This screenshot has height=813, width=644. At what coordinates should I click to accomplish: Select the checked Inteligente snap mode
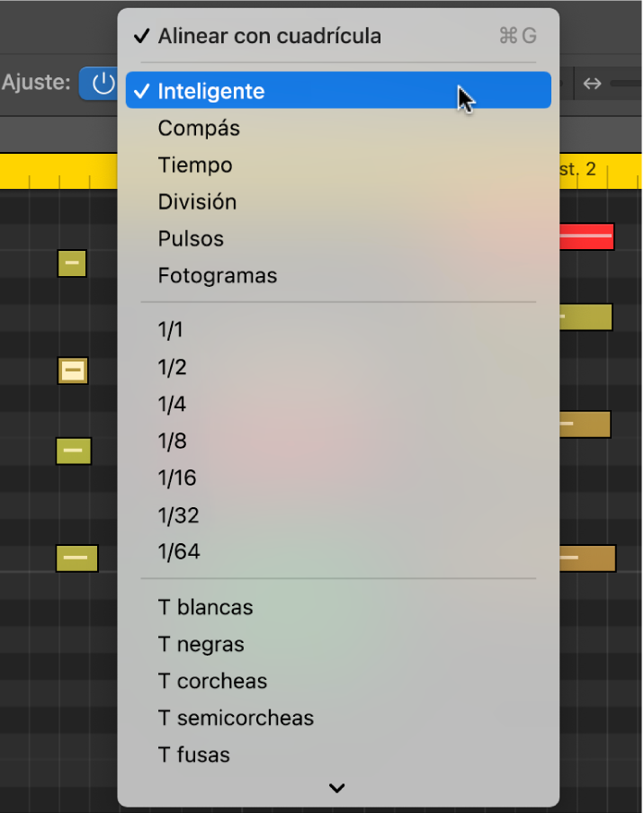pyautogui.click(x=211, y=91)
